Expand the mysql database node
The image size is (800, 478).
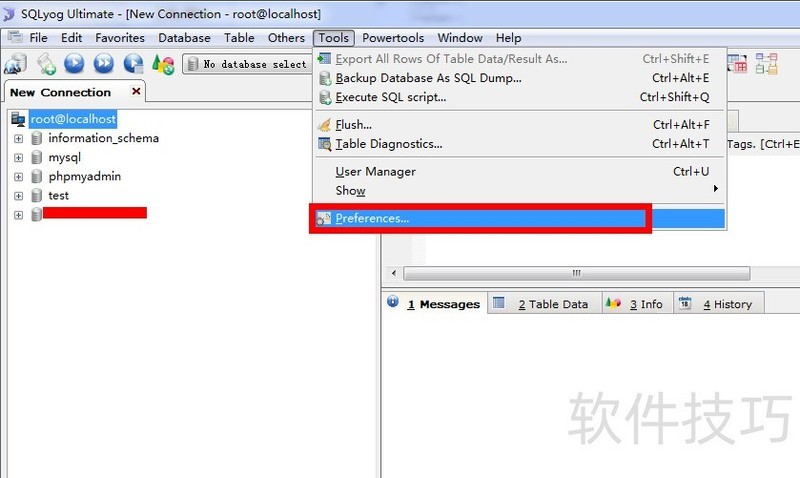click(x=18, y=158)
